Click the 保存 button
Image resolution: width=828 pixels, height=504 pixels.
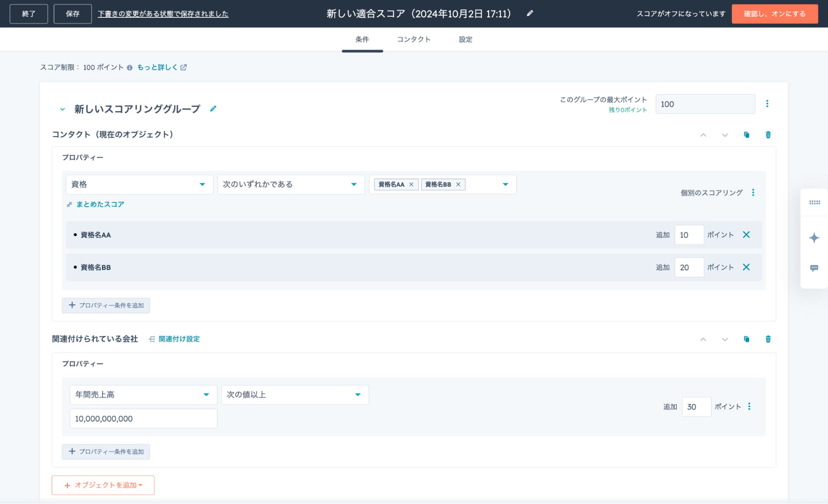coord(72,14)
